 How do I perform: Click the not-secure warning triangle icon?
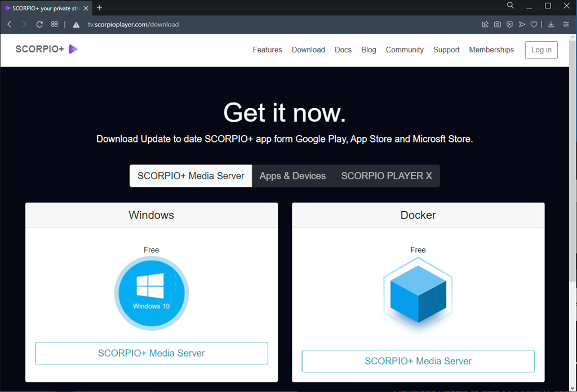(x=76, y=24)
